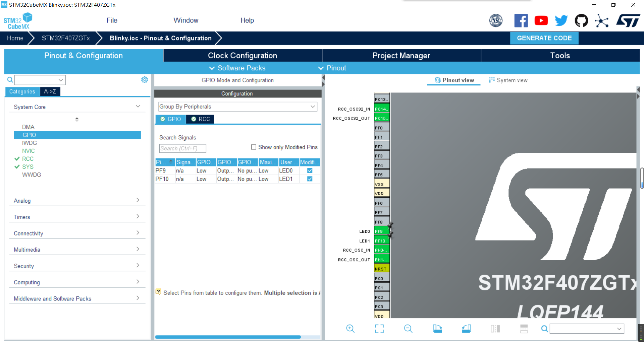Viewport: 644px width, 345px height.
Task: Rotate the chip clockwise icon
Action: click(437, 329)
